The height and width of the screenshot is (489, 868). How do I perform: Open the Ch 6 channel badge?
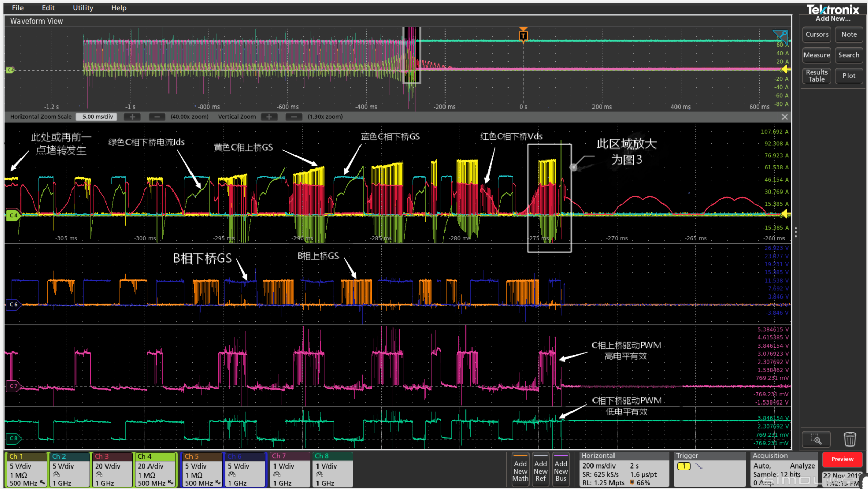tap(245, 470)
